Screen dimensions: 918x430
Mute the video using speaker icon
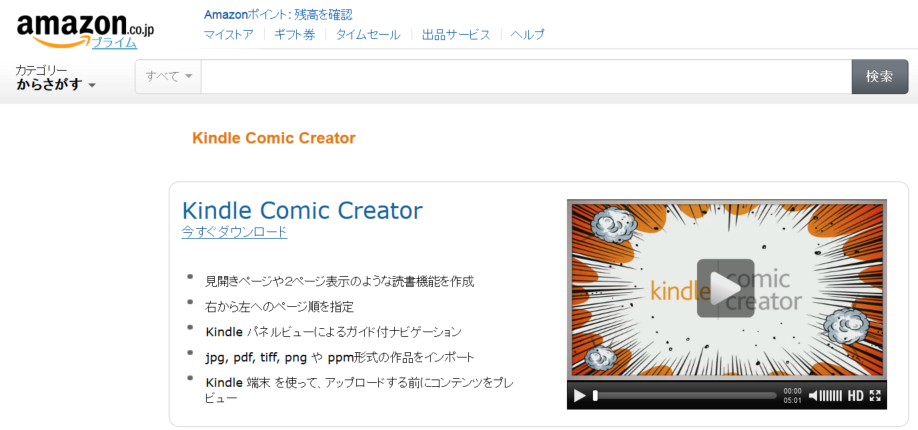(813, 396)
